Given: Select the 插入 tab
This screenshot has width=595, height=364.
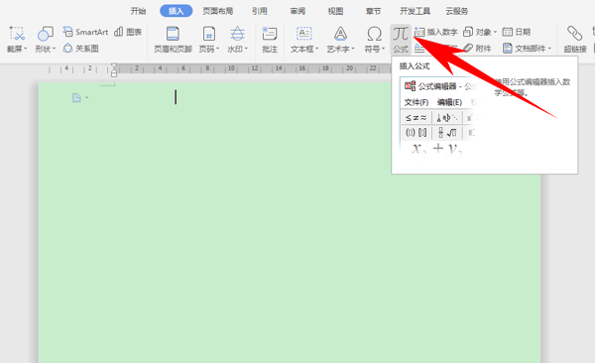Looking at the screenshot, I should point(177,11).
